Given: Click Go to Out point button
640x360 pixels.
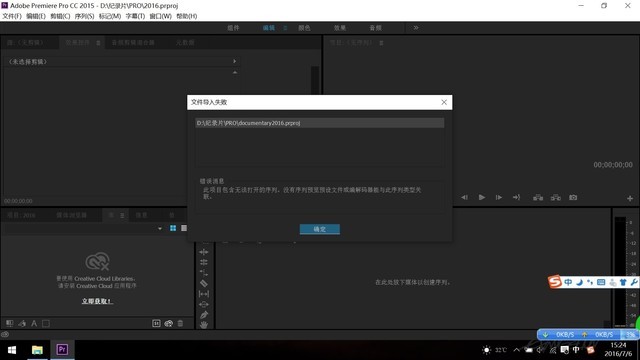Looking at the screenshot, I should [516, 198].
